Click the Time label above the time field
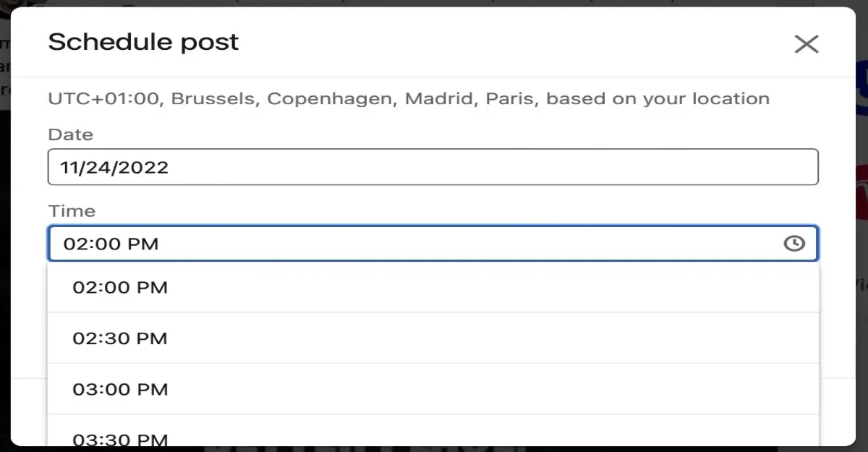Screen dimensions: 868x452 pyautogui.click(x=69, y=211)
